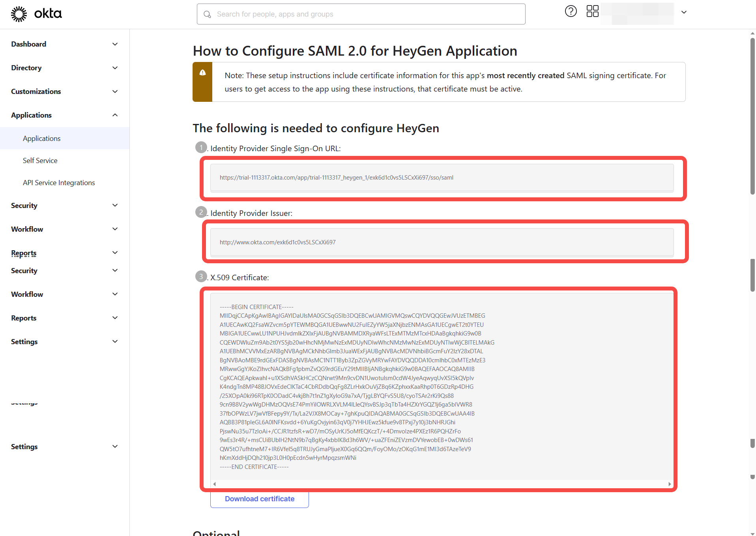Click the 'X.509 Certificate:' label
The height and width of the screenshot is (536, 756).
pos(240,277)
